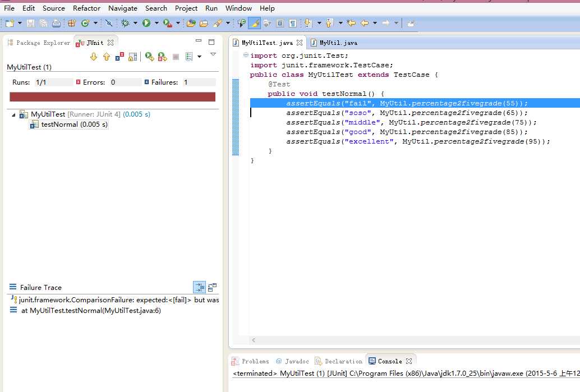Click JUnit Rerun Failed Tests First icon
Image resolution: width=580 pixels, height=392 pixels.
click(x=162, y=57)
